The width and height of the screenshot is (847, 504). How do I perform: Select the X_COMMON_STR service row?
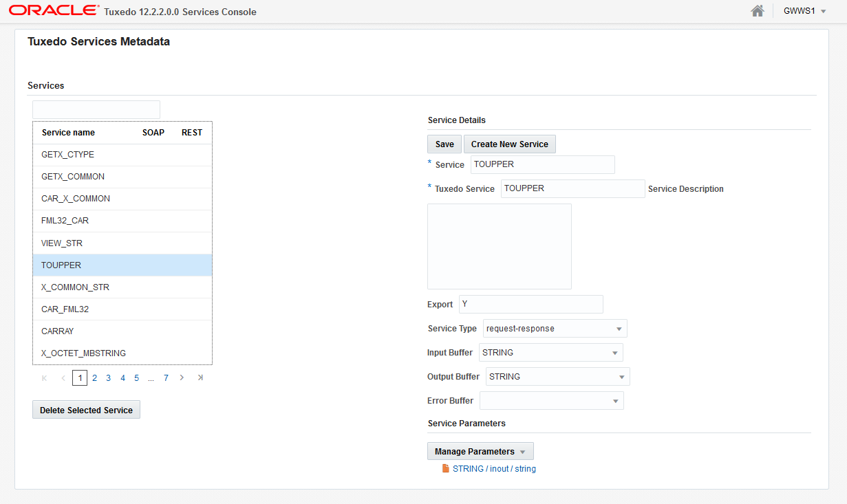(x=122, y=287)
